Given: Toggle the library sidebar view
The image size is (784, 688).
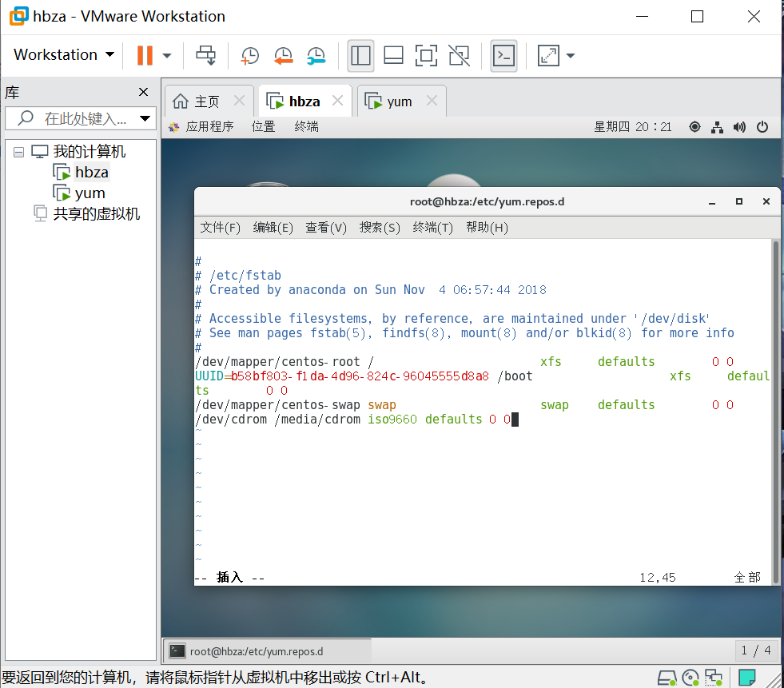Looking at the screenshot, I should (360, 55).
